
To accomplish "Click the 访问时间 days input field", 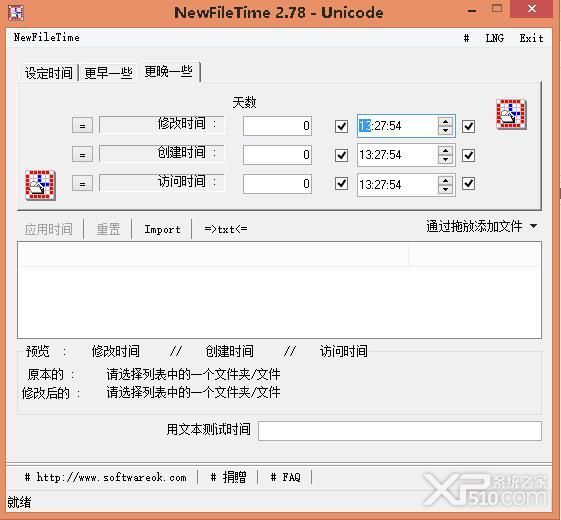I will tap(277, 184).
